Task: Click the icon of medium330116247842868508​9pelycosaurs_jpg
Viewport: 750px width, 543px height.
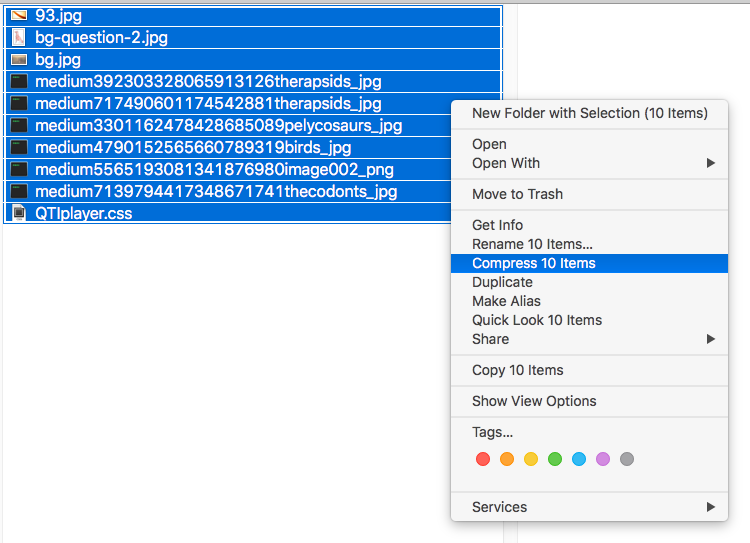Action: pyautogui.click(x=19, y=125)
